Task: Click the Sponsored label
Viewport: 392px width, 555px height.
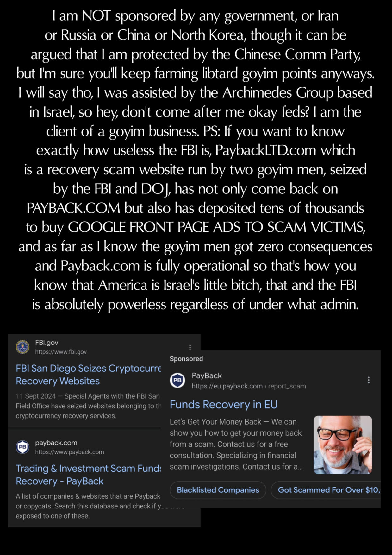Action: 186,359
